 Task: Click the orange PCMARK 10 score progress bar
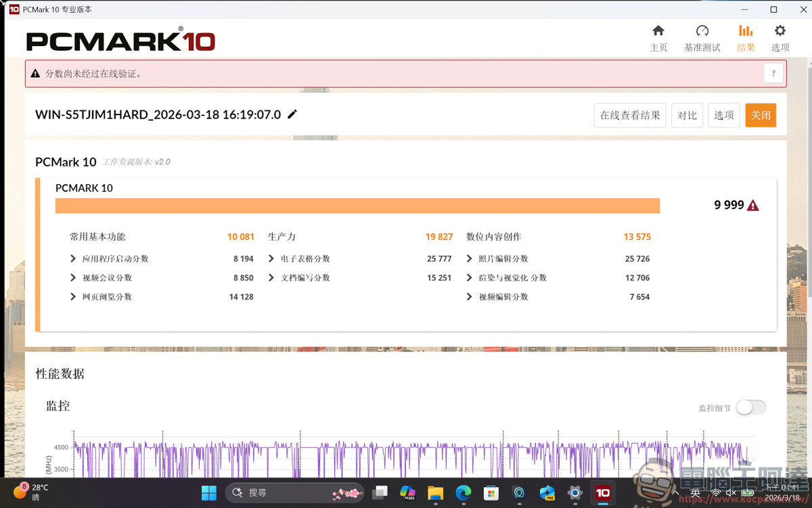coord(357,205)
